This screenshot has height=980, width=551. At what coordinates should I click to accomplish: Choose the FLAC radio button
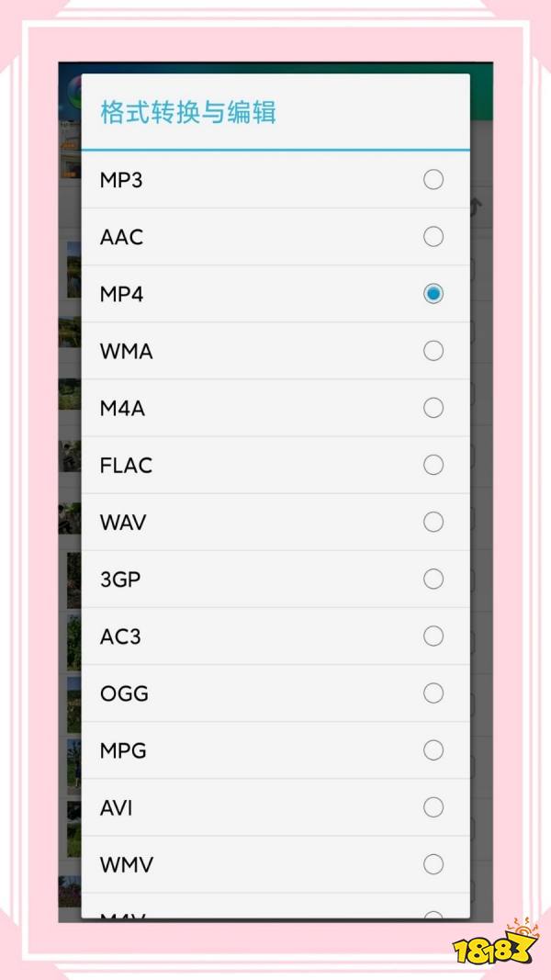433,466
